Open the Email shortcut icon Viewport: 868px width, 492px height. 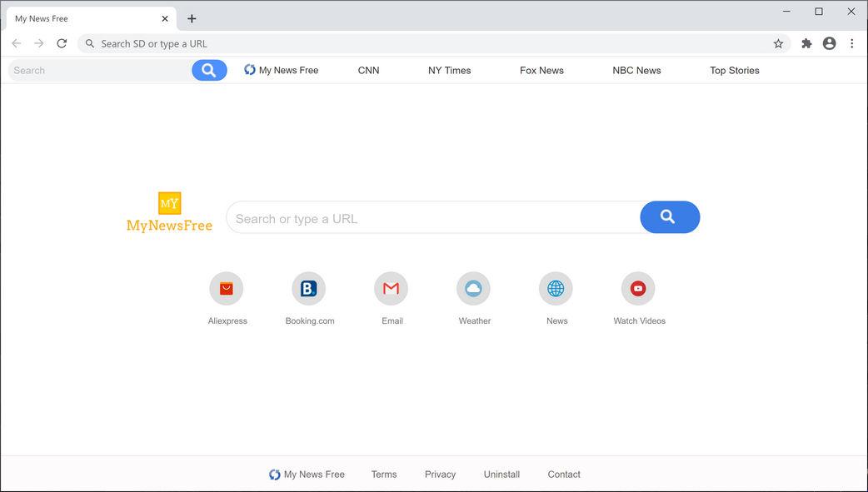tap(392, 288)
